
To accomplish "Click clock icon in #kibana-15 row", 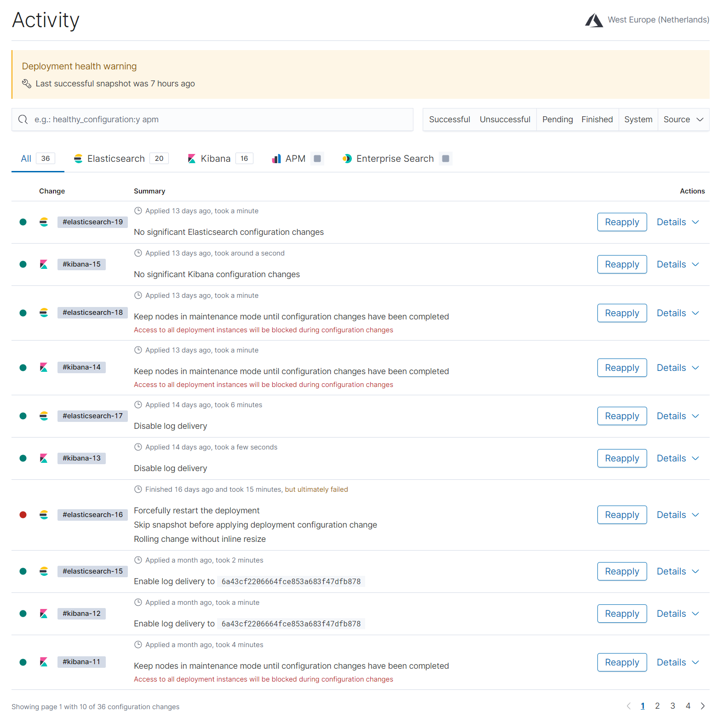I will [x=138, y=253].
